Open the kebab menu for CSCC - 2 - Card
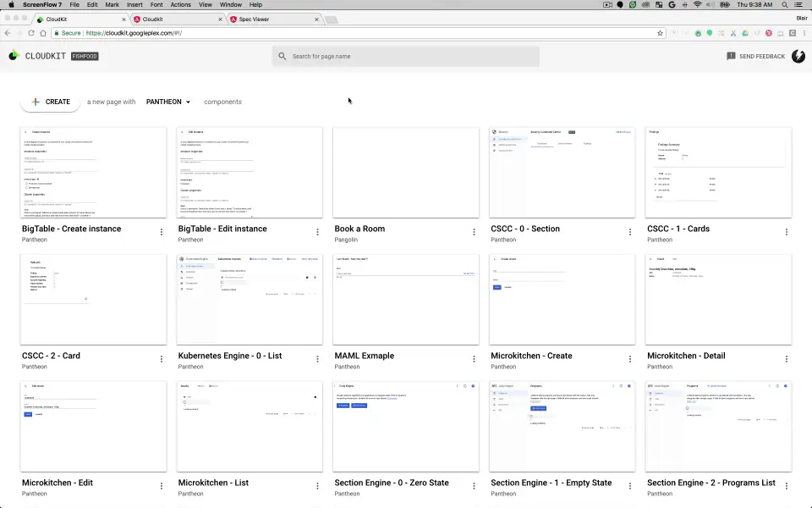Image resolution: width=812 pixels, height=508 pixels. click(x=162, y=359)
